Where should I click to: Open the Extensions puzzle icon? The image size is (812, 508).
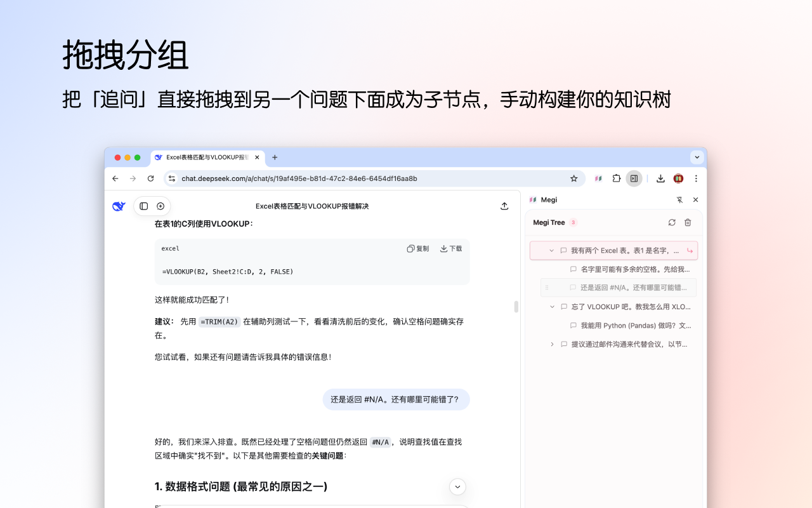point(616,178)
